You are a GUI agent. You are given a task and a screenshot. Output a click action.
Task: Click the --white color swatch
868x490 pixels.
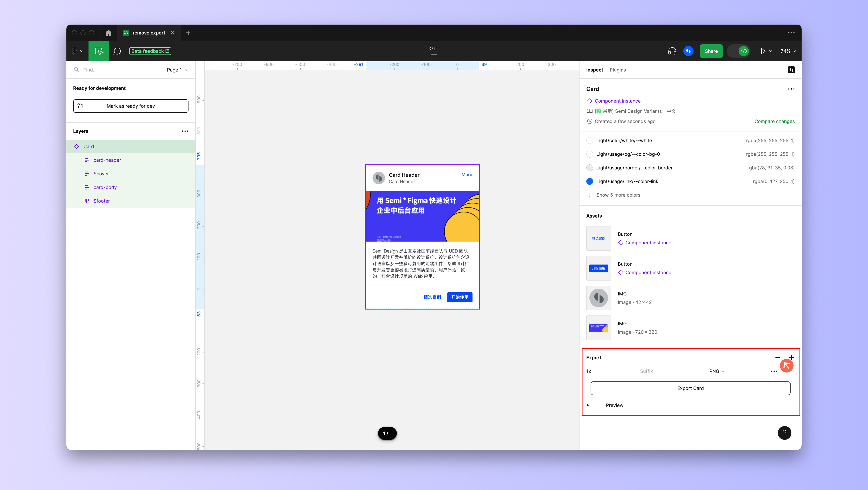coord(590,141)
